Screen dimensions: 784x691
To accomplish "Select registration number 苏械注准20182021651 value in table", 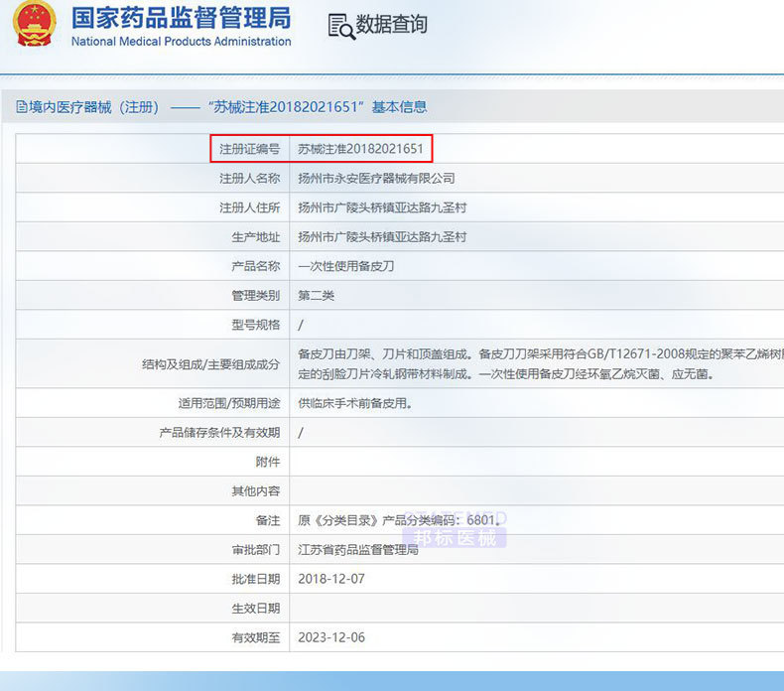I will click(x=360, y=149).
